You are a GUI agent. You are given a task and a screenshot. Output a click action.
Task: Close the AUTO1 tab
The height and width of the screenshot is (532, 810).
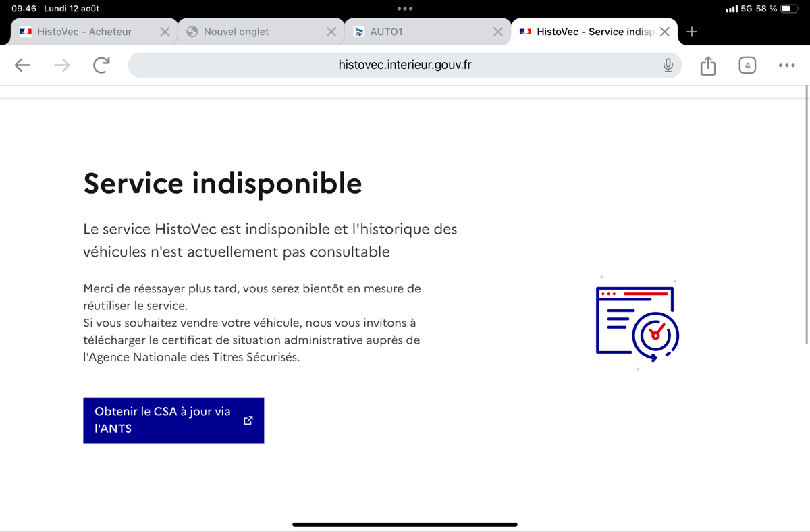point(497,32)
